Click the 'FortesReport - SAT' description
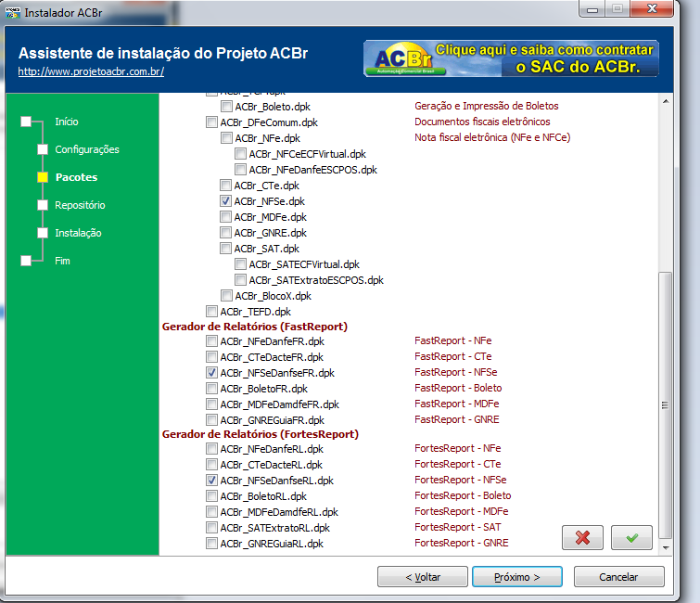This screenshot has height=603, width=700. point(458,527)
